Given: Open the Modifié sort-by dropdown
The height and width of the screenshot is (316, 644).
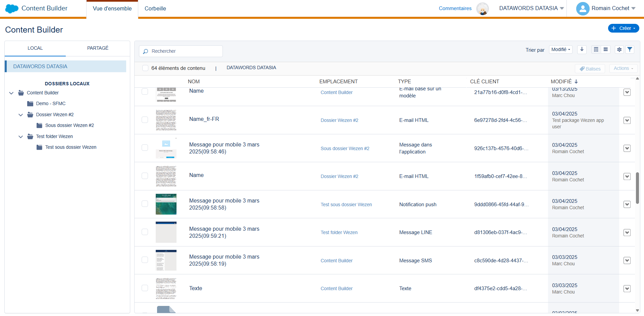Looking at the screenshot, I should tap(561, 49).
